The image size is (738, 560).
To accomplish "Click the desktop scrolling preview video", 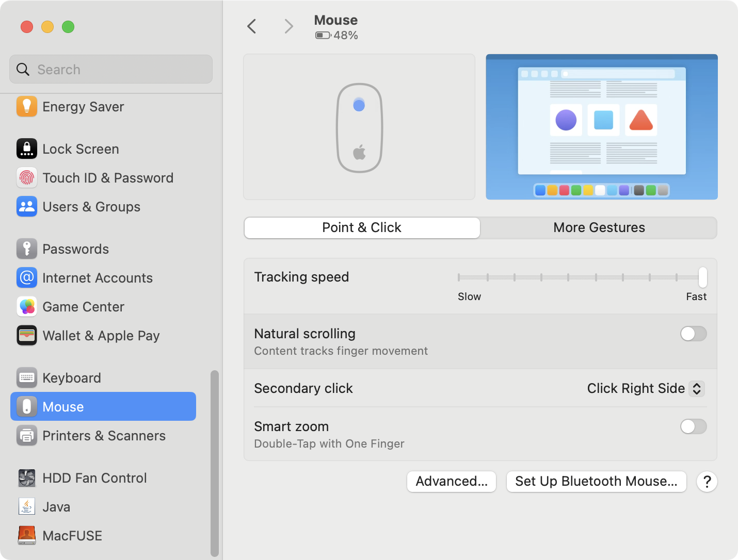I will 602,127.
